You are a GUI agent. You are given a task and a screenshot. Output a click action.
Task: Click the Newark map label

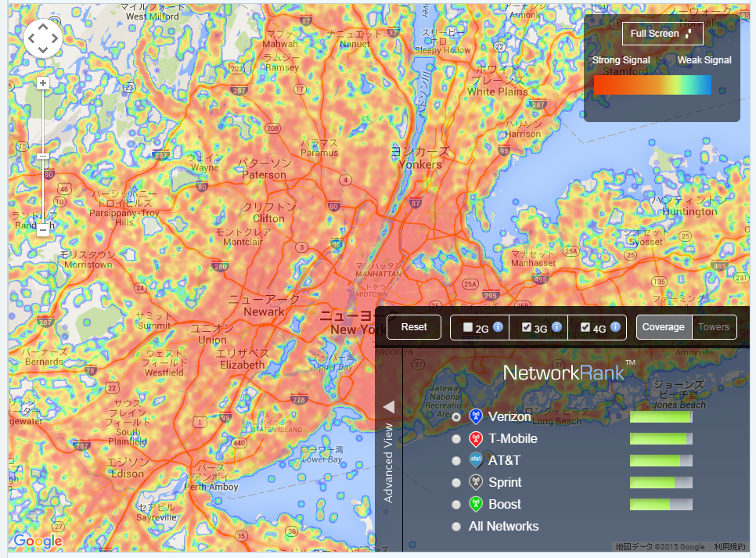coord(265,312)
